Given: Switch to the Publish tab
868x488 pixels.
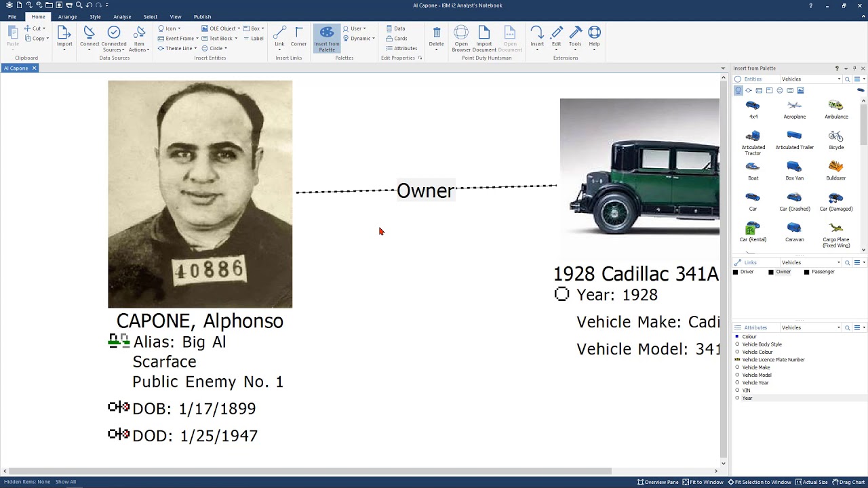Looking at the screenshot, I should click(202, 16).
